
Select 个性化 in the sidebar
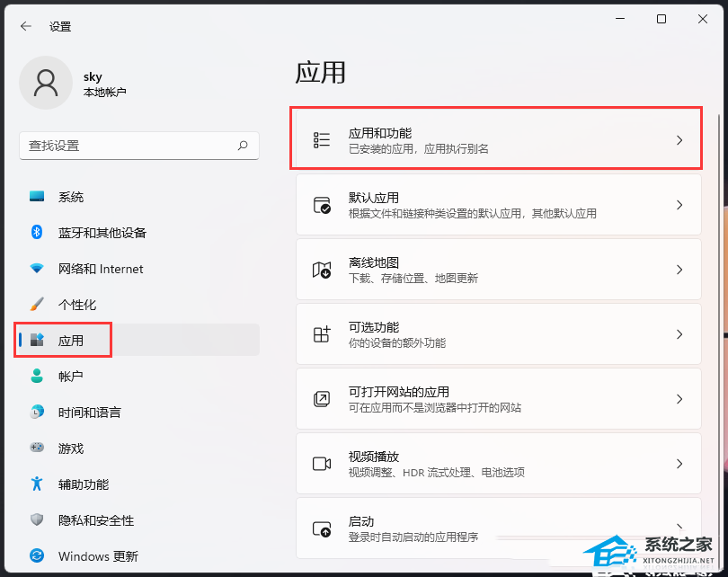point(138,305)
